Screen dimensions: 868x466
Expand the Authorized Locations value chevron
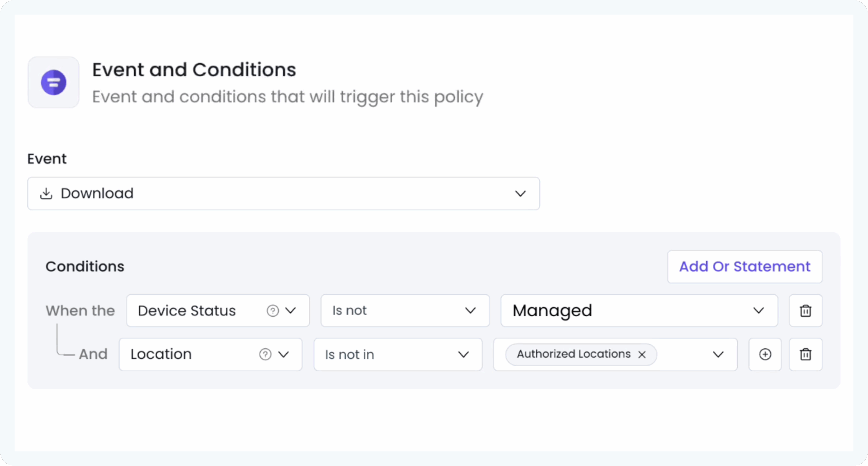pos(718,354)
